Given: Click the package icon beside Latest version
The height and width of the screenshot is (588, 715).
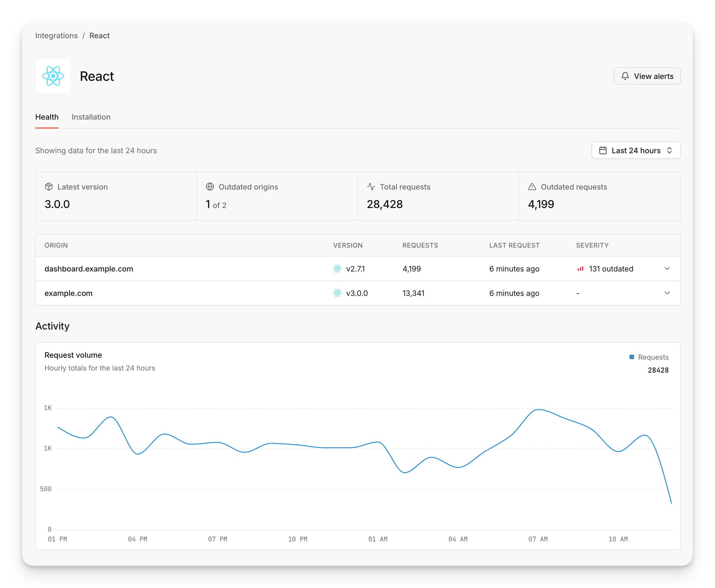Looking at the screenshot, I should (x=49, y=187).
